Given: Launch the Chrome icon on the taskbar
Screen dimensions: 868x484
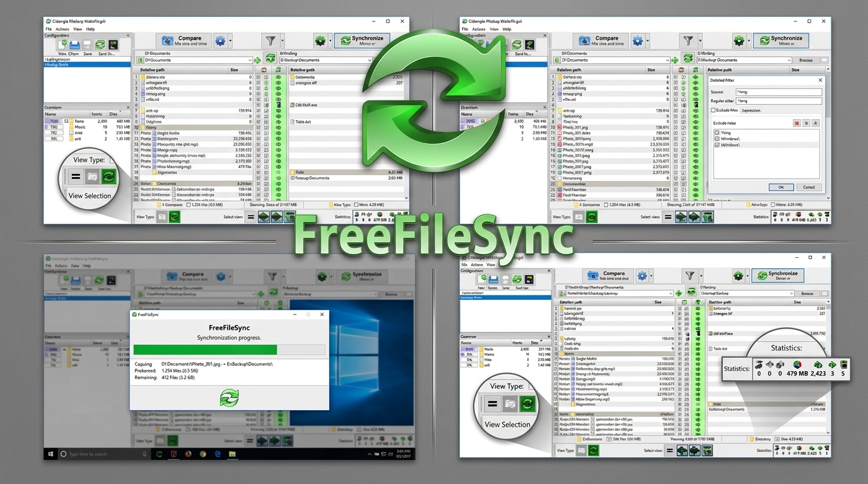Looking at the screenshot, I should click(202, 454).
